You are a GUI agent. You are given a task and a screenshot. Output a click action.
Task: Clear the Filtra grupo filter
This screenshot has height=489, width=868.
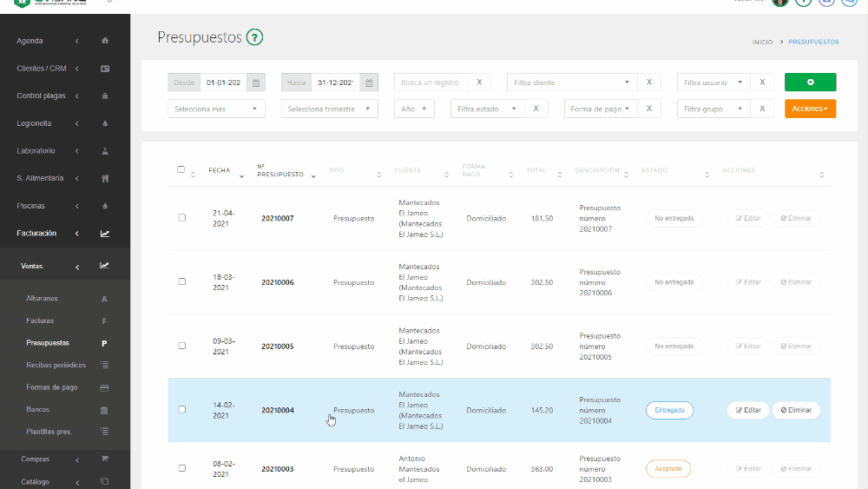762,109
